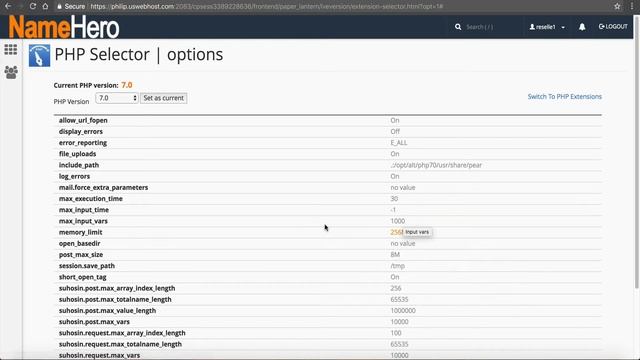
Task: Open user manager people icon
Action: click(x=11, y=72)
